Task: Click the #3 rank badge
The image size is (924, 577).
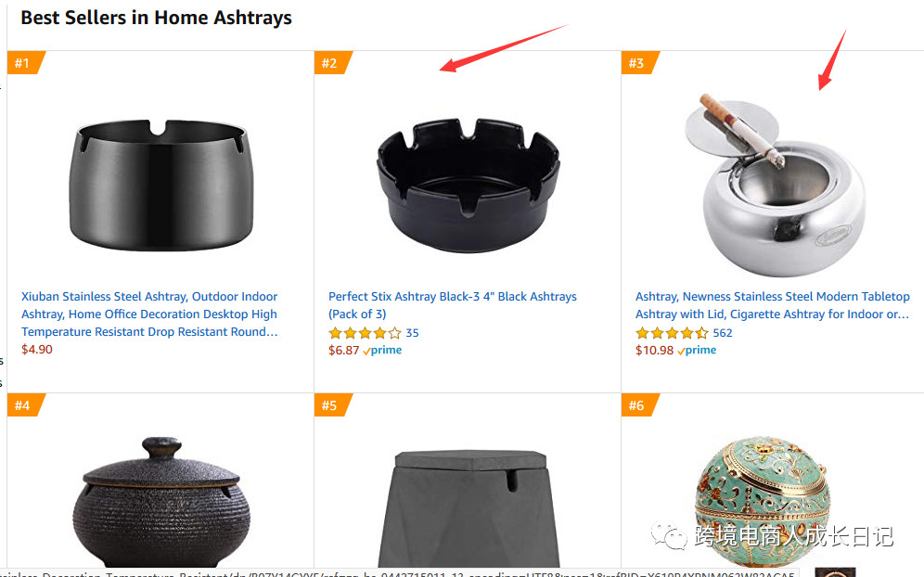Action: (636, 63)
